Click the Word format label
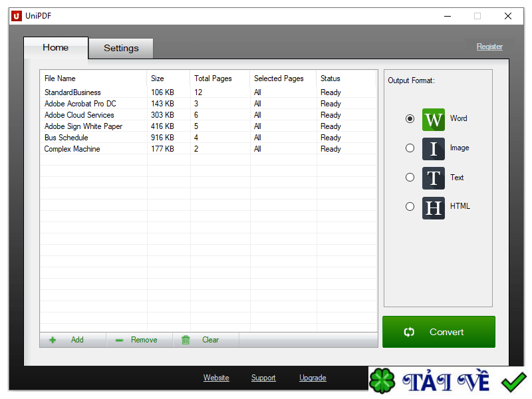 [x=458, y=118]
